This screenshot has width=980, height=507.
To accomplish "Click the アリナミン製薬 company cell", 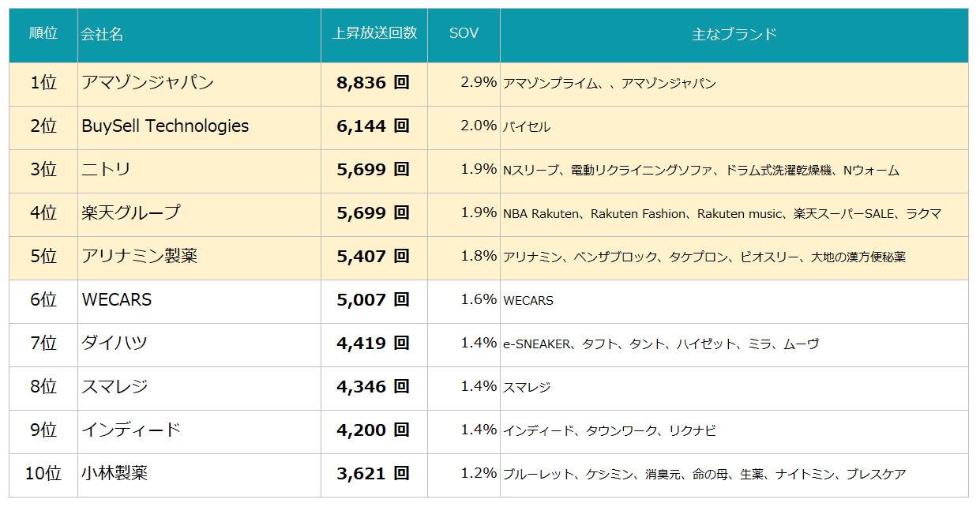I will click(140, 256).
